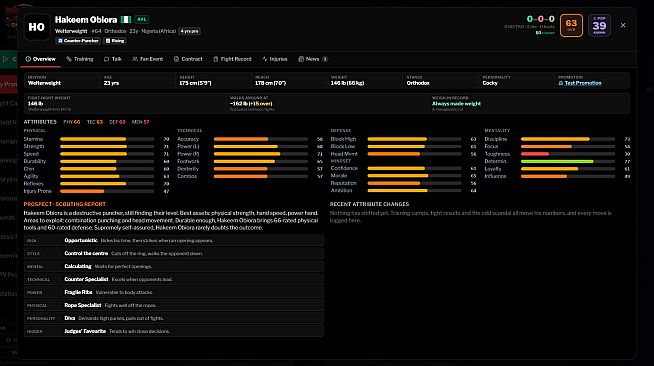Image resolution: width=654 pixels, height=366 pixels.
Task: Click the TEC 63 attribute summary
Action: pos(95,122)
